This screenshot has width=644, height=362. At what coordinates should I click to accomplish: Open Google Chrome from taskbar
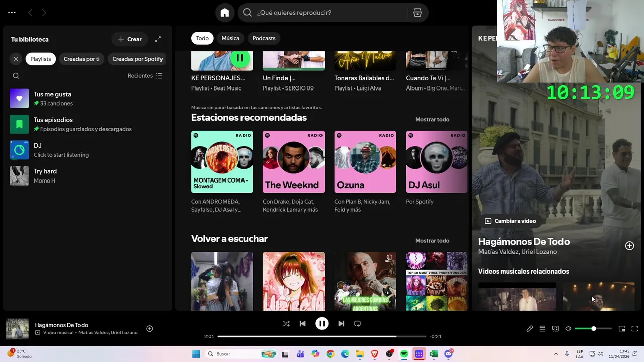(x=330, y=354)
